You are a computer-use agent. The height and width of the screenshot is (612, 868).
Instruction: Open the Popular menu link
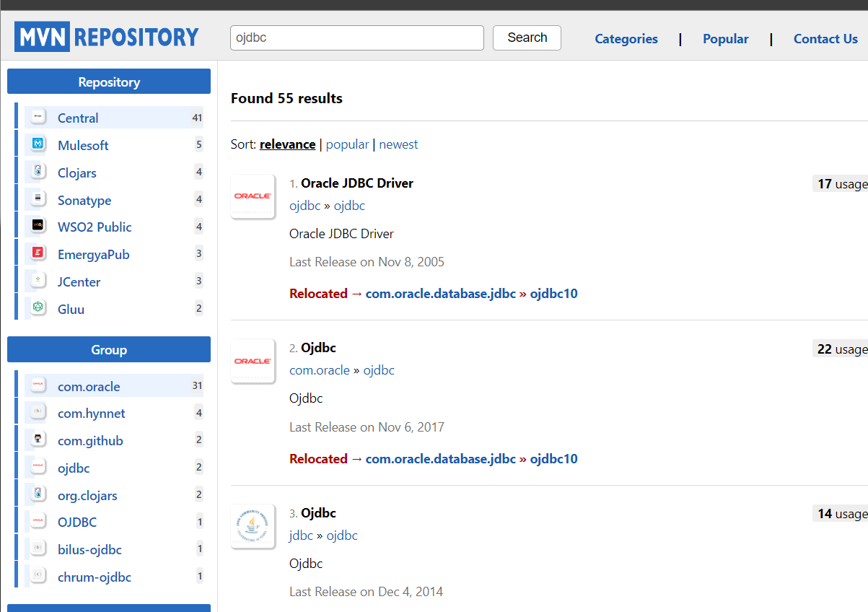(726, 39)
